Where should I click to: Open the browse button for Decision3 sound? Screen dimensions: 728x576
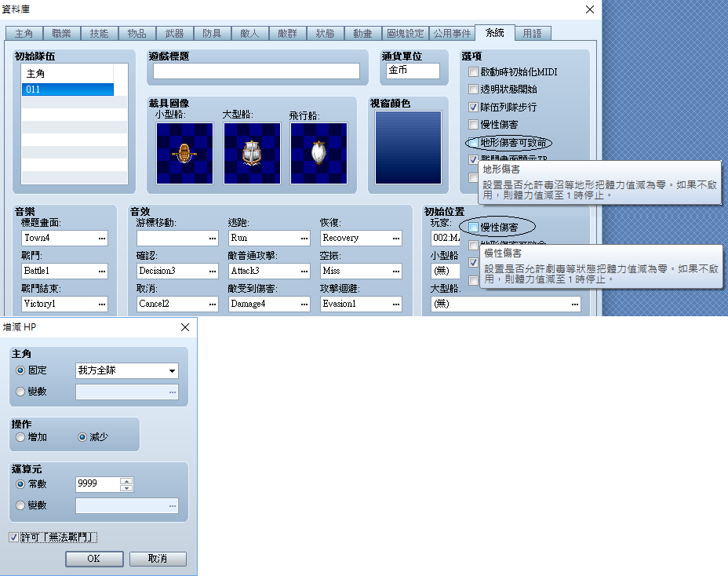tap(213, 272)
